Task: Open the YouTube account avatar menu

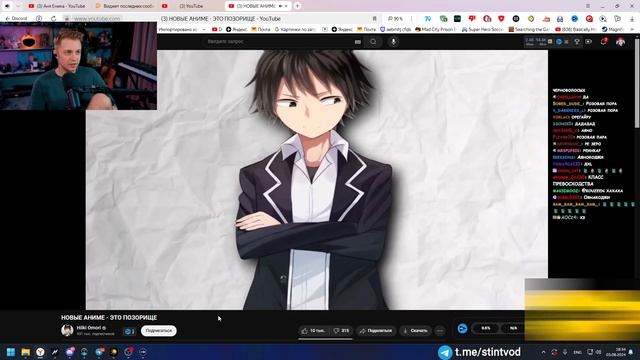Action: point(620,42)
